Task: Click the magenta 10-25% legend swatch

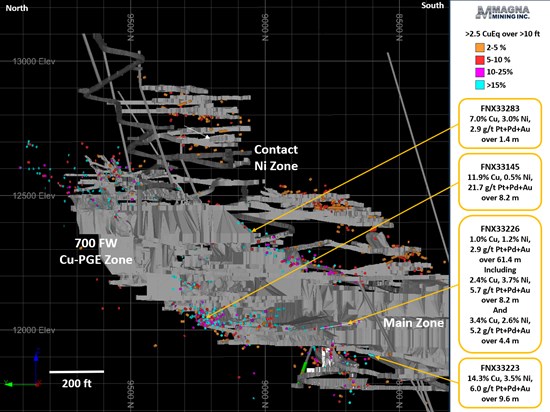Action: (479, 72)
